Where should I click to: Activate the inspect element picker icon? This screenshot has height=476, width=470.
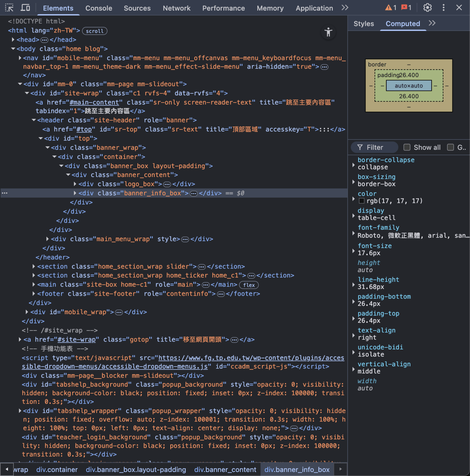[9, 8]
